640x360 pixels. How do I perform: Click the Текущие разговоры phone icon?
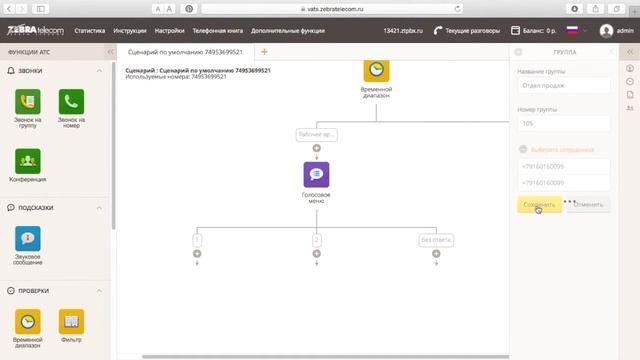point(438,31)
